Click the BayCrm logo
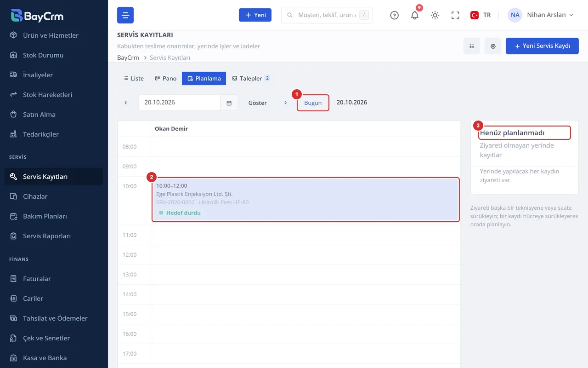This screenshot has width=588, height=368. point(37,16)
